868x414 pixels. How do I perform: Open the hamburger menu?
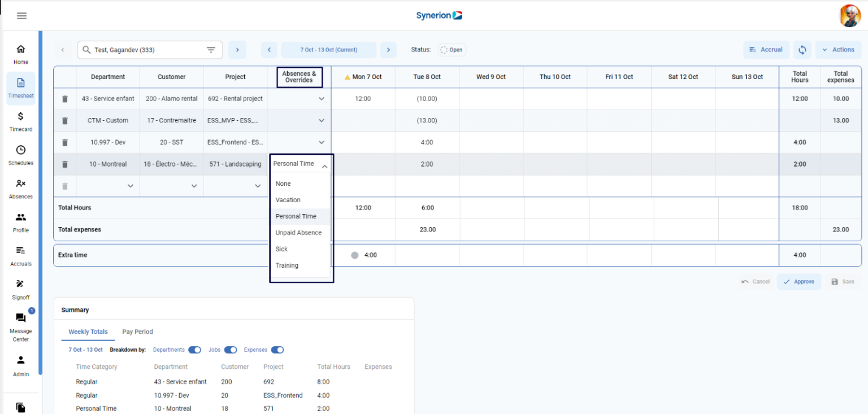click(x=21, y=15)
